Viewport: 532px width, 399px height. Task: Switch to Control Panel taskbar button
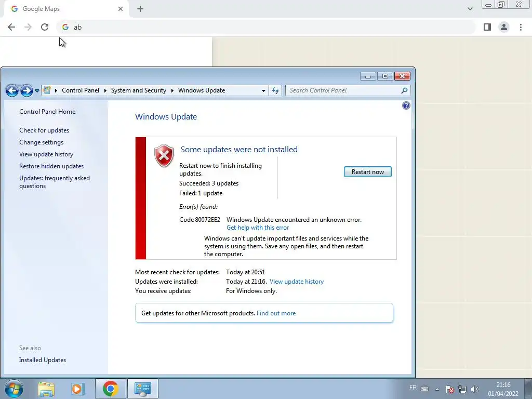point(142,389)
